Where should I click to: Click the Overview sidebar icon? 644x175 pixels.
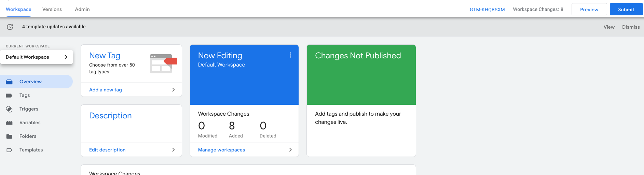click(9, 82)
